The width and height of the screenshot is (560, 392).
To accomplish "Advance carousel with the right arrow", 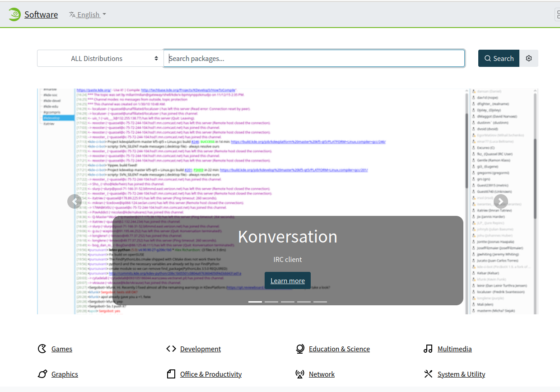I will point(500,201).
